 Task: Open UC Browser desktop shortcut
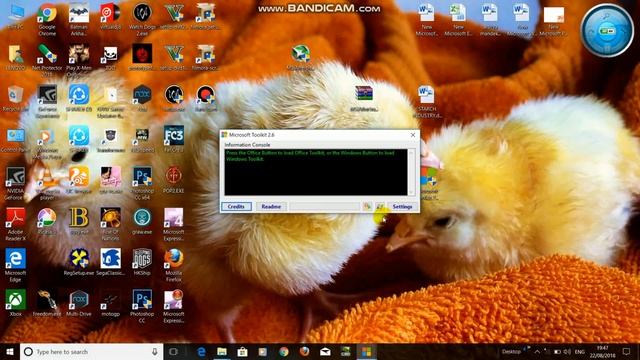tap(79, 180)
